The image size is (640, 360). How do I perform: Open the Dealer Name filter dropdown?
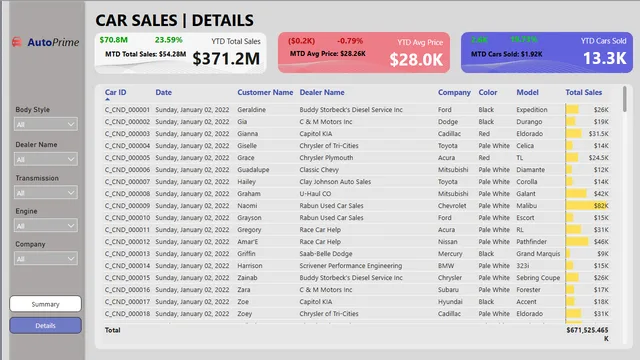[x=46, y=159]
